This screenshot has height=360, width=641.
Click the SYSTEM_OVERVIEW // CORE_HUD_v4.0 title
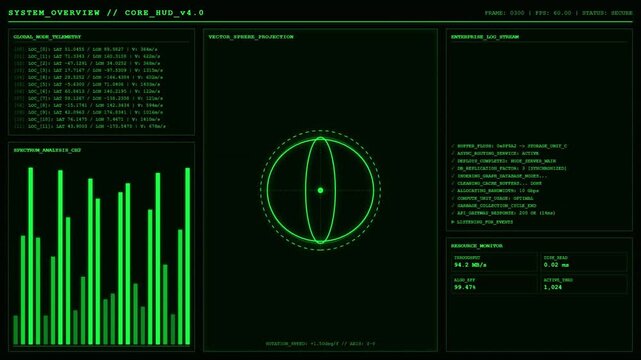pos(106,13)
